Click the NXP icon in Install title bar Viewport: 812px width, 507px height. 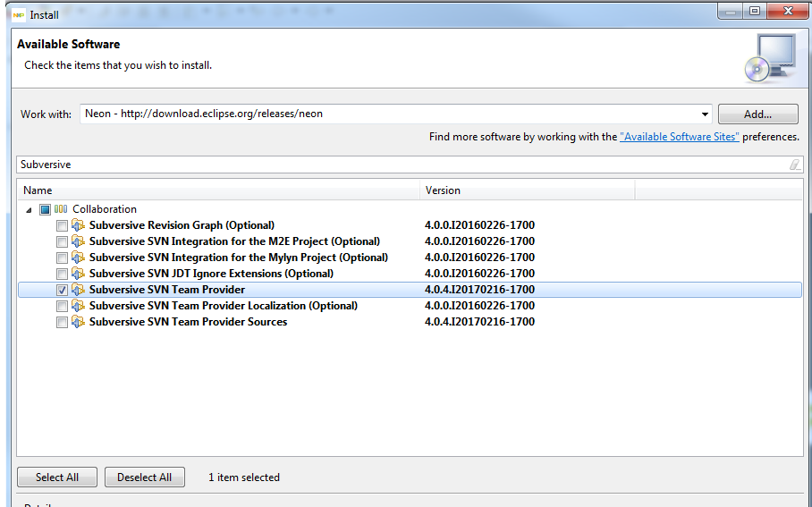pyautogui.click(x=19, y=15)
